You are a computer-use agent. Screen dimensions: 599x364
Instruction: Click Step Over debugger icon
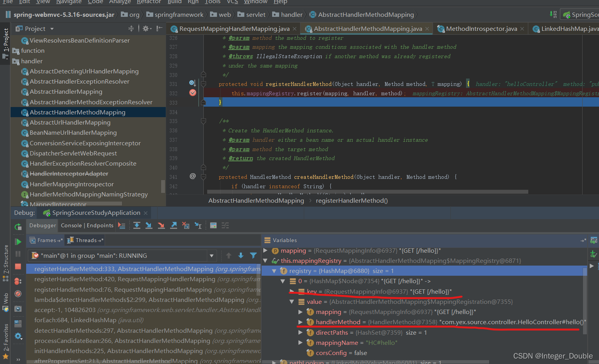click(136, 225)
